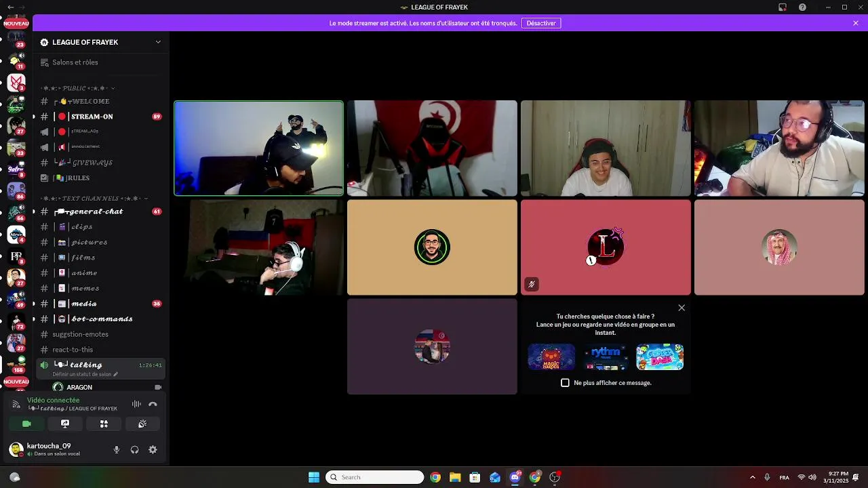Dismiss the streamer mode banner
868x488 pixels.
coord(856,23)
